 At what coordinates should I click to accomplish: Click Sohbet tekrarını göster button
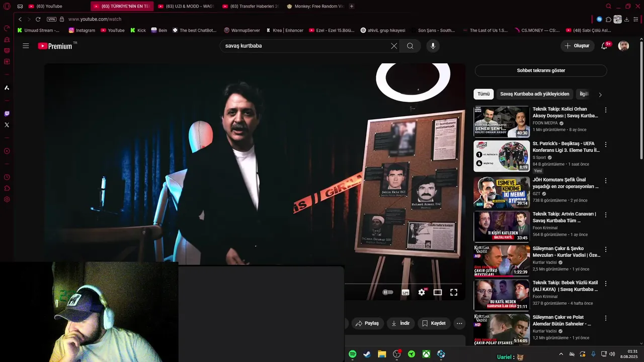pos(541,70)
